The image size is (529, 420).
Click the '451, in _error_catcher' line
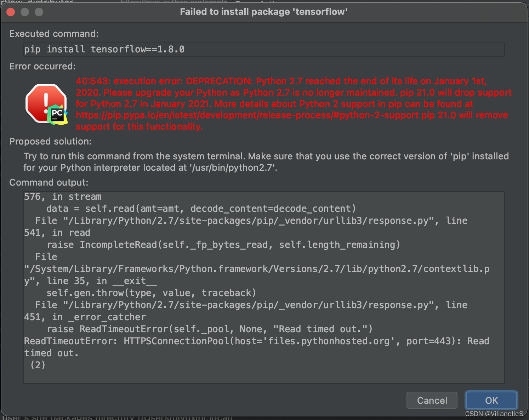click(85, 317)
